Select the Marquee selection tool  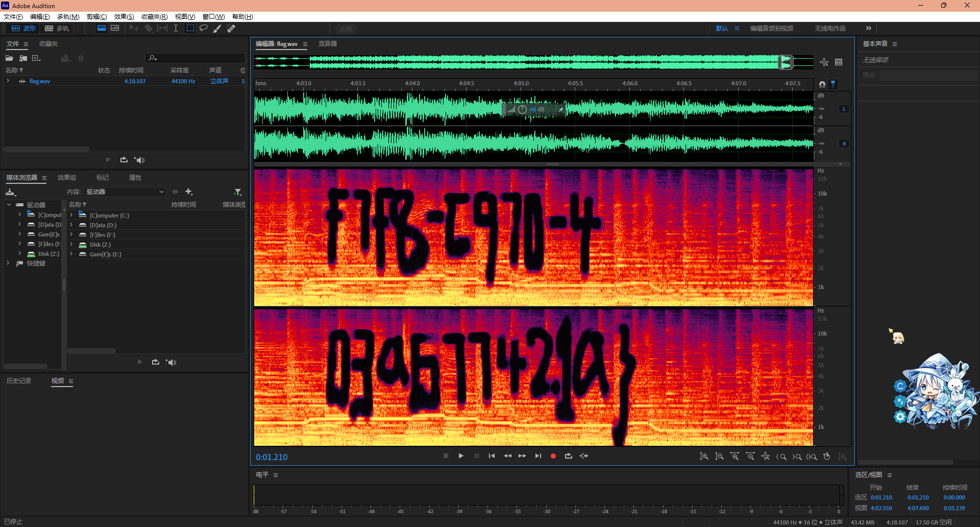pyautogui.click(x=190, y=28)
